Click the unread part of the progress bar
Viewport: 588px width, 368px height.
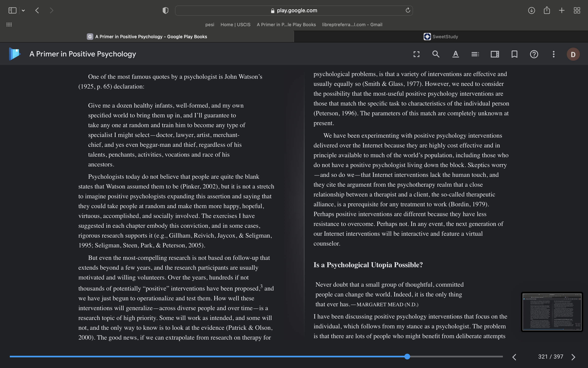[456, 357]
